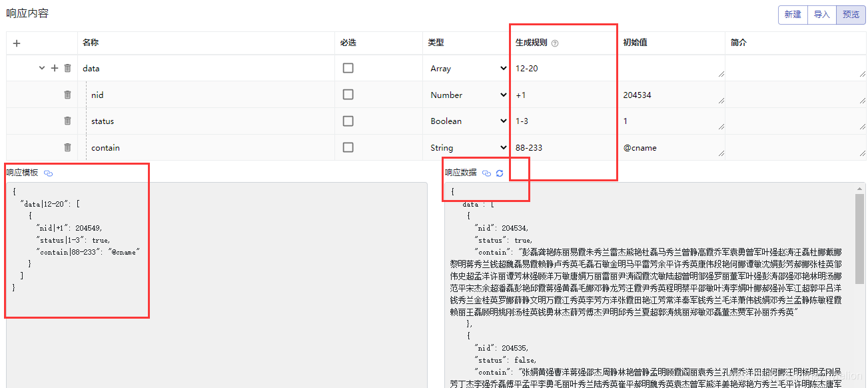Viewport: 868px width, 388px height.
Task: Collapse the data row with its chevron
Action: tap(42, 68)
